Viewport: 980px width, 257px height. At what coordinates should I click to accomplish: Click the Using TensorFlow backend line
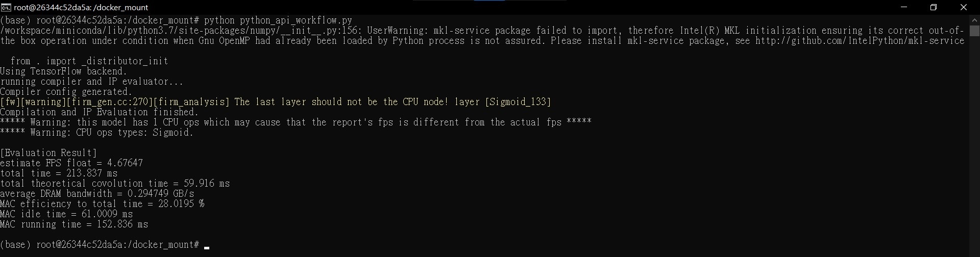click(x=64, y=71)
